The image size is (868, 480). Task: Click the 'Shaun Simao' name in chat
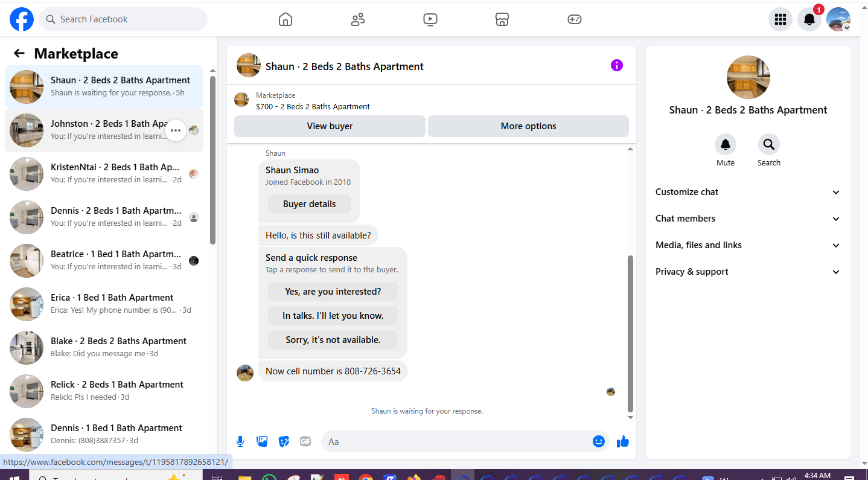(292, 170)
